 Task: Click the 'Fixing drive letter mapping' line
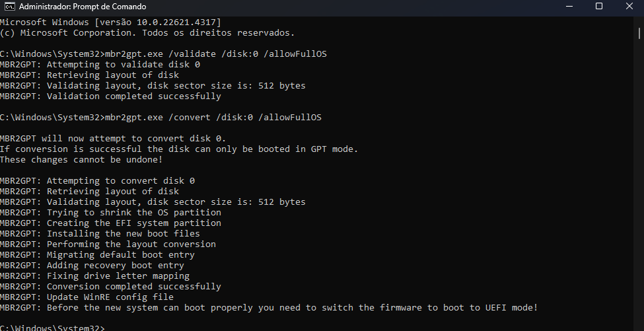pos(95,276)
